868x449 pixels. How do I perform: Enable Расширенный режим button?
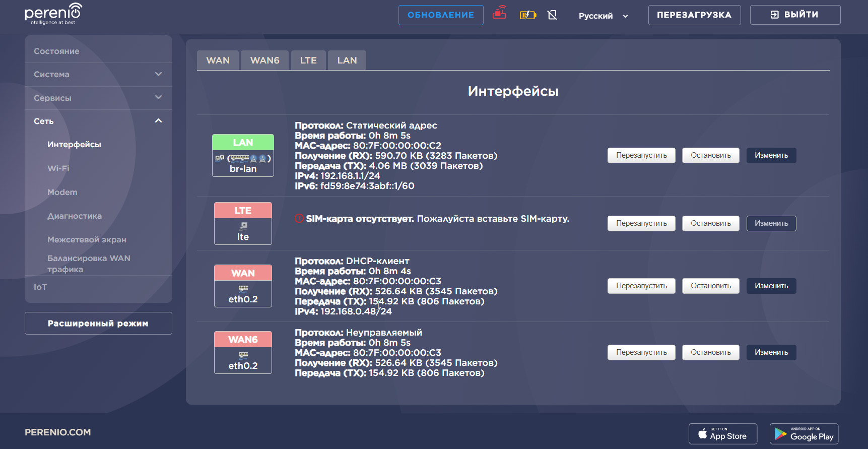(98, 323)
